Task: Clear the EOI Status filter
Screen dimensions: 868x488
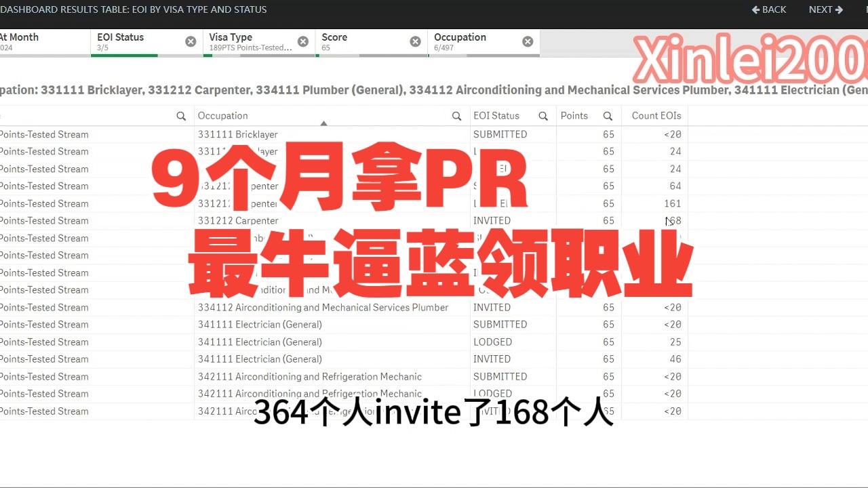Action: click(x=191, y=42)
